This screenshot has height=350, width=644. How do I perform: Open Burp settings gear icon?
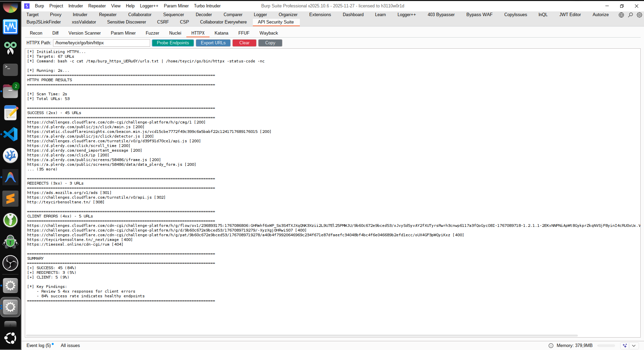[639, 15]
